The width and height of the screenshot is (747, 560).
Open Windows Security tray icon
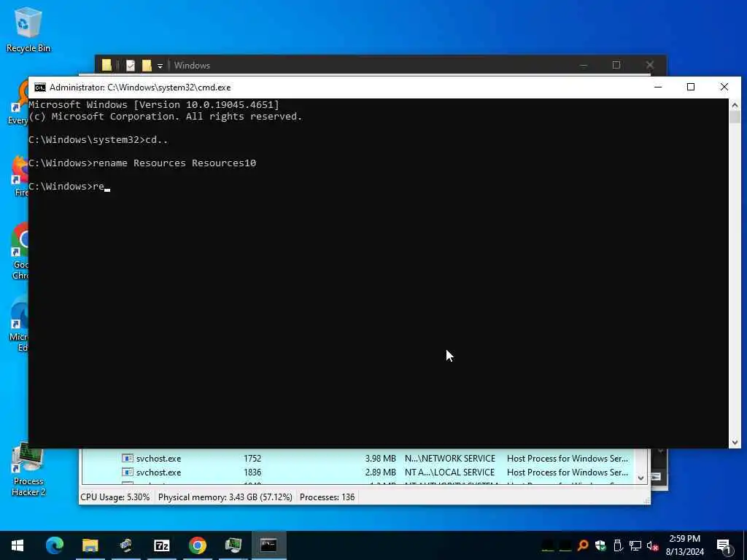600,545
